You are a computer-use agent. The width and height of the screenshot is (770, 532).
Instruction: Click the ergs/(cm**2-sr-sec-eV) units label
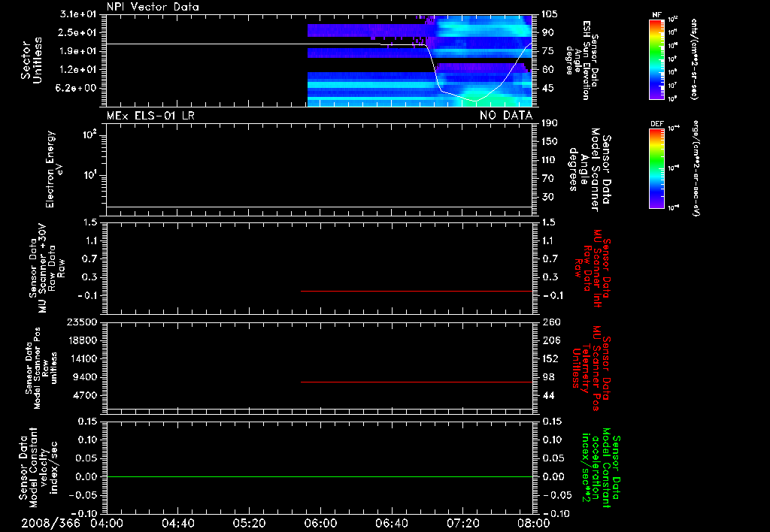696,168
